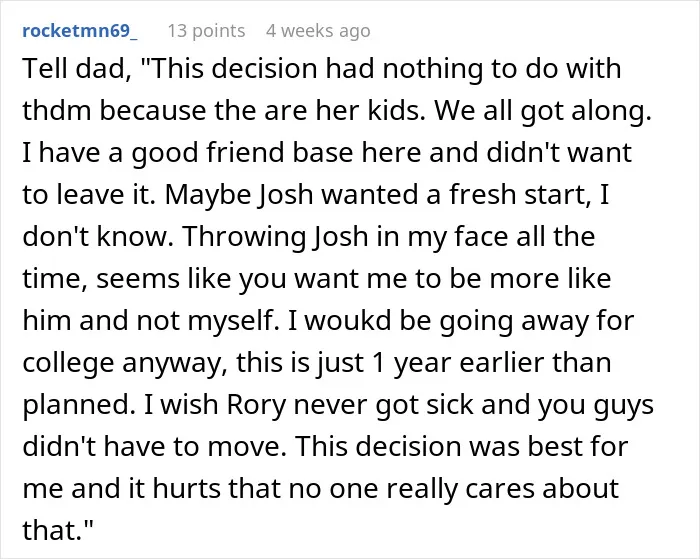Click the phrase 'fresh start'
The height and width of the screenshot is (559, 700).
[517, 195]
